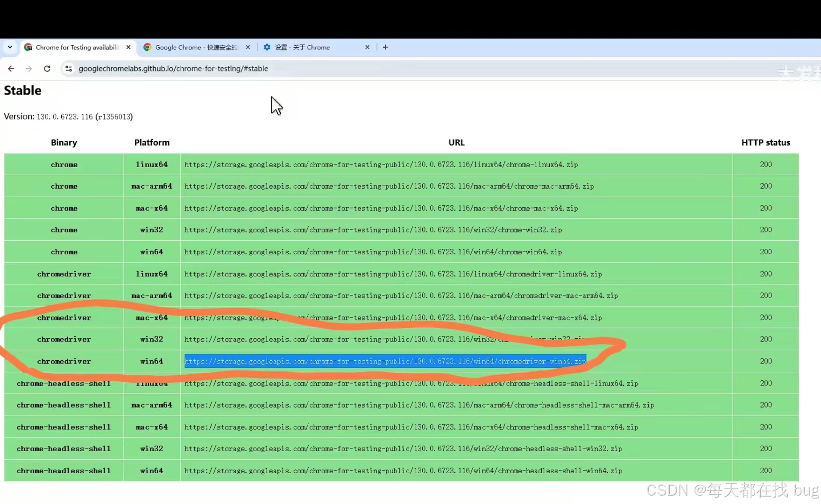The image size is (821, 504).
Task: Click the Binary column header
Action: [x=64, y=142]
